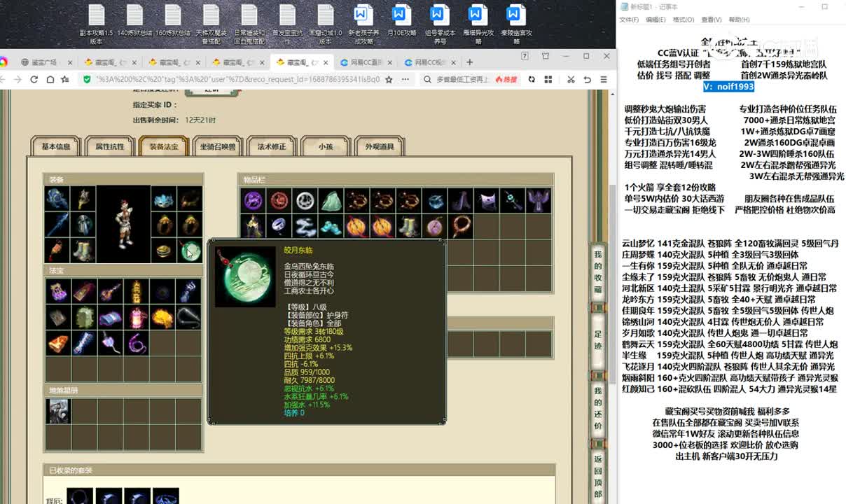Viewport: 846px width, 504px height.
Task: Click the scissors screenshot toolbar icon
Action: 571,80
